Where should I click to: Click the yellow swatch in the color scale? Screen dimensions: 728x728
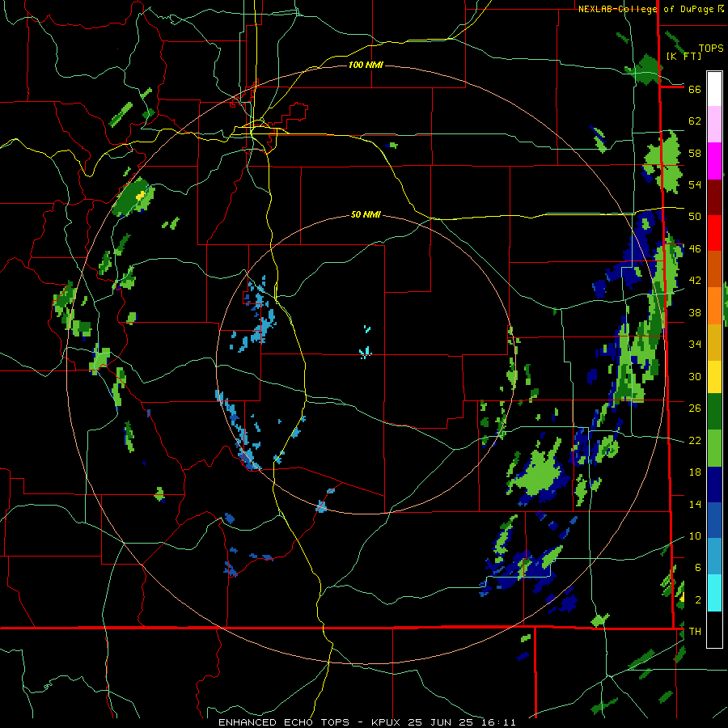tap(714, 377)
